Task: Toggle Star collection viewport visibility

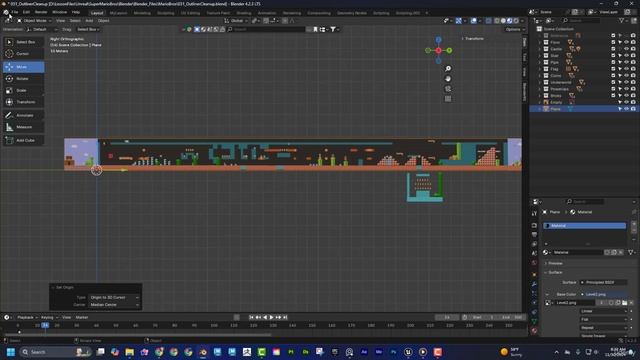Action: pyautogui.click(x=627, y=56)
